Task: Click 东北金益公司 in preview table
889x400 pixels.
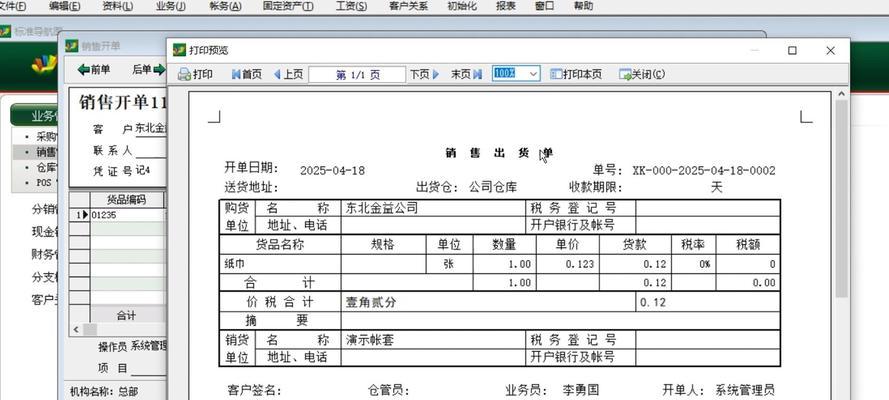Action: click(382, 208)
